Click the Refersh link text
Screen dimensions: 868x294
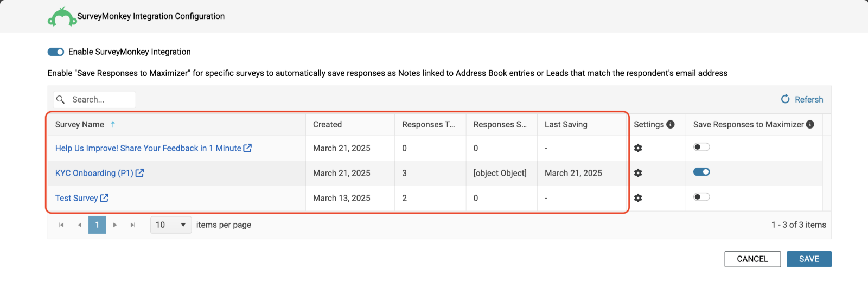[809, 99]
